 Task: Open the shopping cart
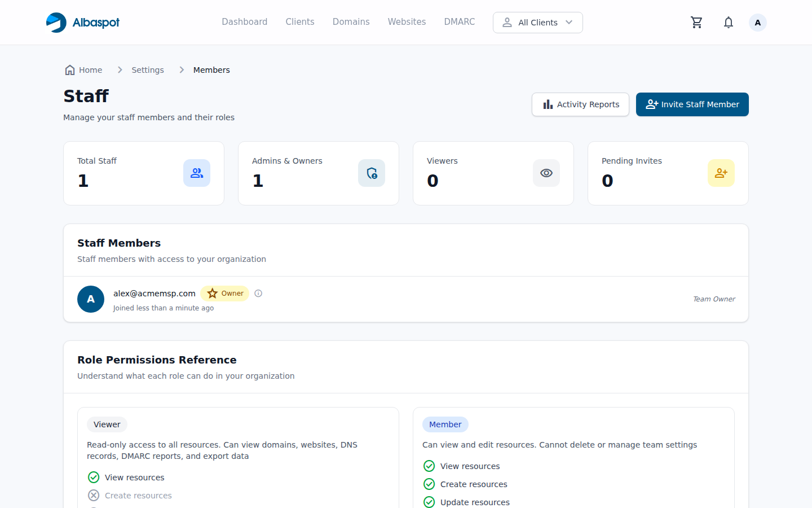(696, 22)
